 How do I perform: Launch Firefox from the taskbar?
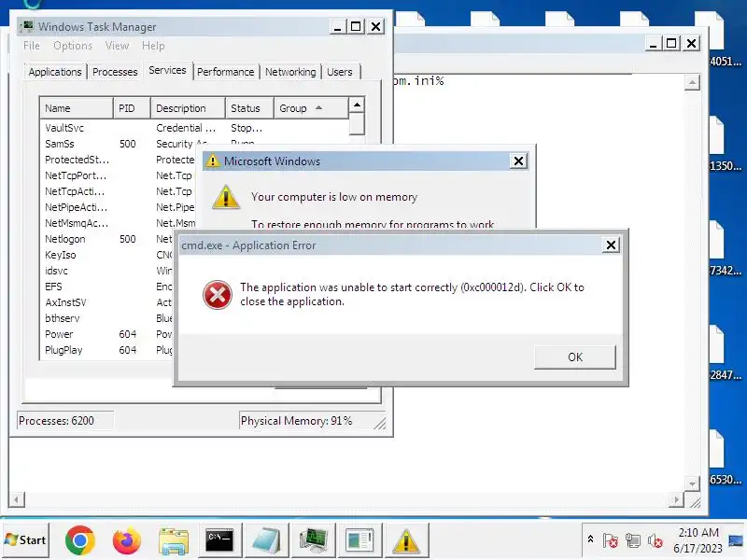pyautogui.click(x=126, y=540)
